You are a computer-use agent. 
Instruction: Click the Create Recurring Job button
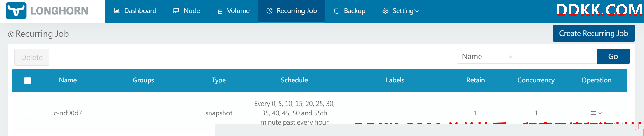click(594, 33)
